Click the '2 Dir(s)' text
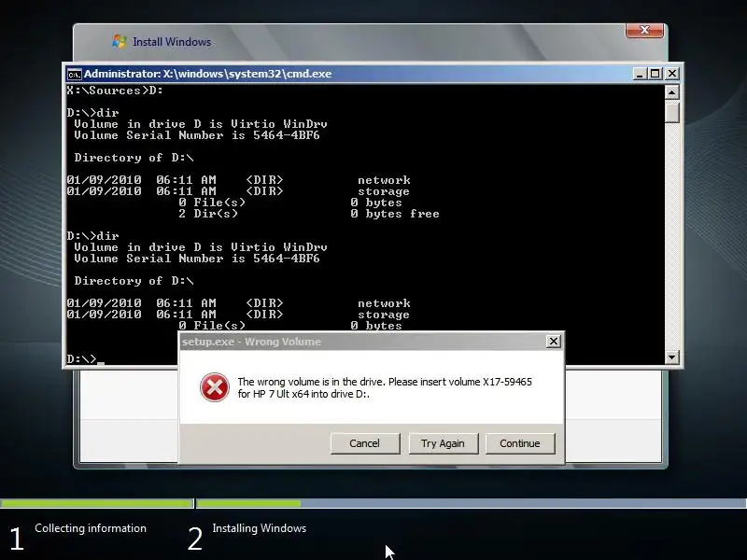747x560 pixels. [x=208, y=214]
